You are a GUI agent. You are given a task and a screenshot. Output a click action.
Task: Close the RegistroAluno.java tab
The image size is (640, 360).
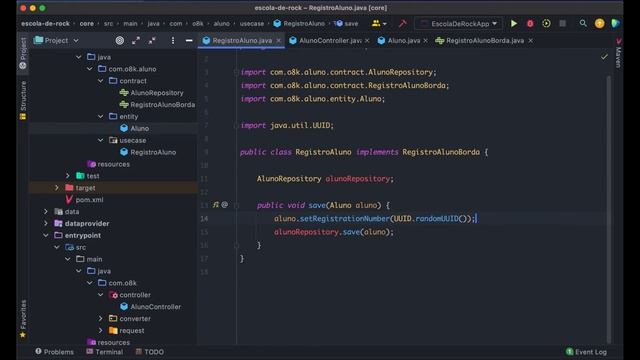point(278,40)
